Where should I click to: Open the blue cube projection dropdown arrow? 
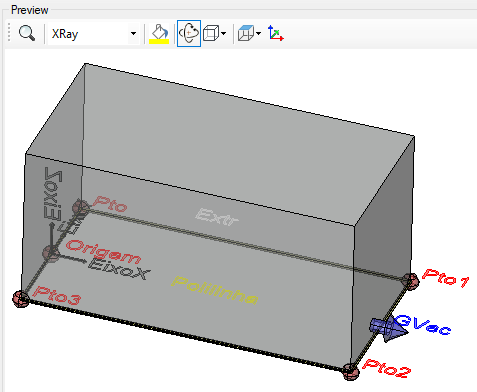(x=258, y=33)
